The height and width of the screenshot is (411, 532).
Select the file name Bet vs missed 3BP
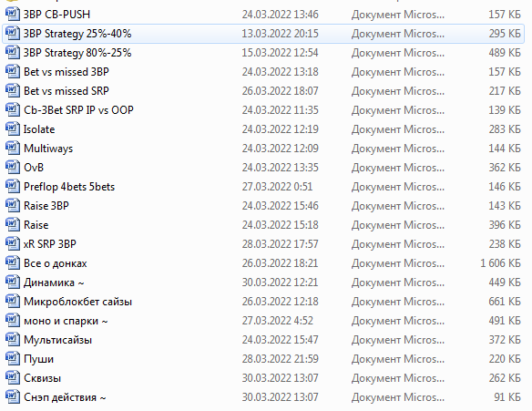click(66, 72)
